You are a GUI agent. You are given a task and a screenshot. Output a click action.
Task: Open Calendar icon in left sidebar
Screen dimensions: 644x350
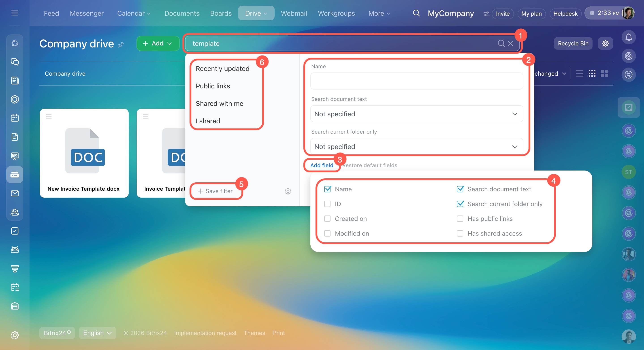15,118
